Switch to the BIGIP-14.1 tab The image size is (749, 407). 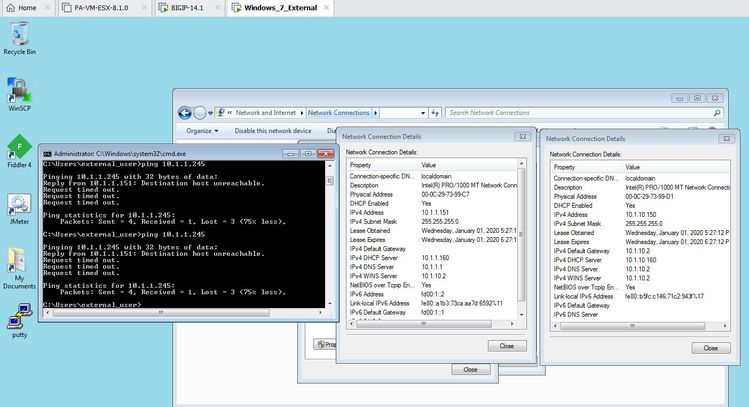point(188,8)
